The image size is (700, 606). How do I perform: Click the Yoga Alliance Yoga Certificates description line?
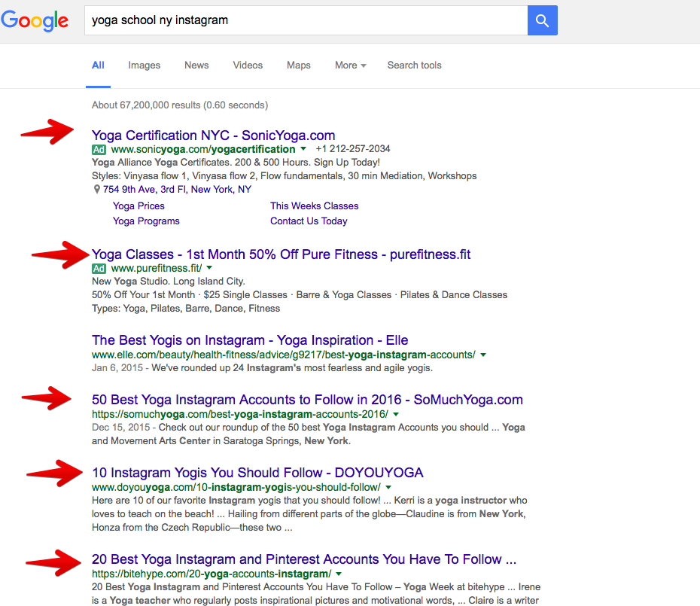coord(236,163)
